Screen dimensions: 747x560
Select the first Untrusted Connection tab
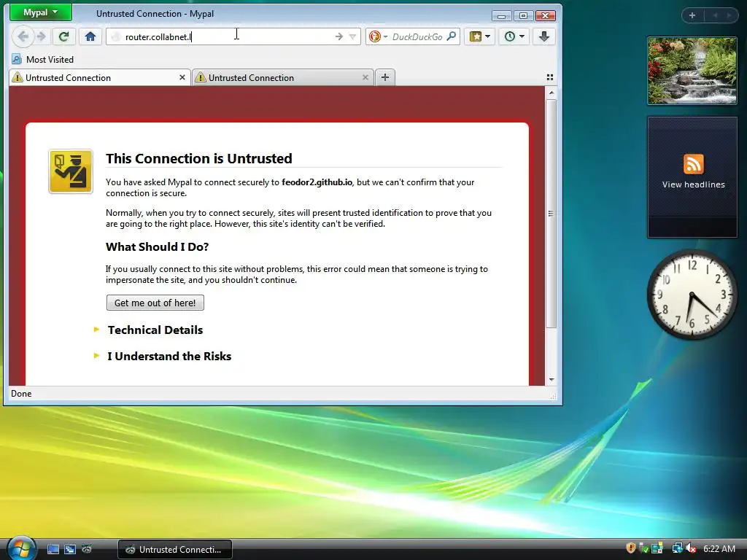[x=98, y=77]
